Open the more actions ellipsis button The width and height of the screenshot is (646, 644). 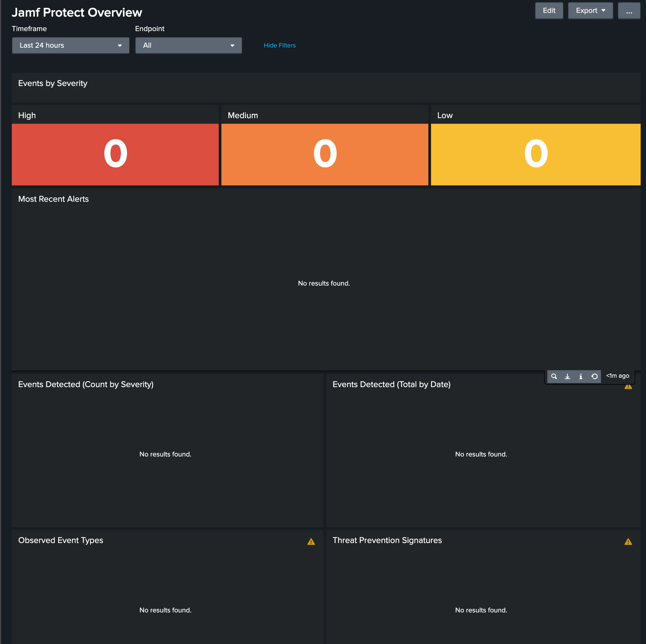pyautogui.click(x=629, y=11)
